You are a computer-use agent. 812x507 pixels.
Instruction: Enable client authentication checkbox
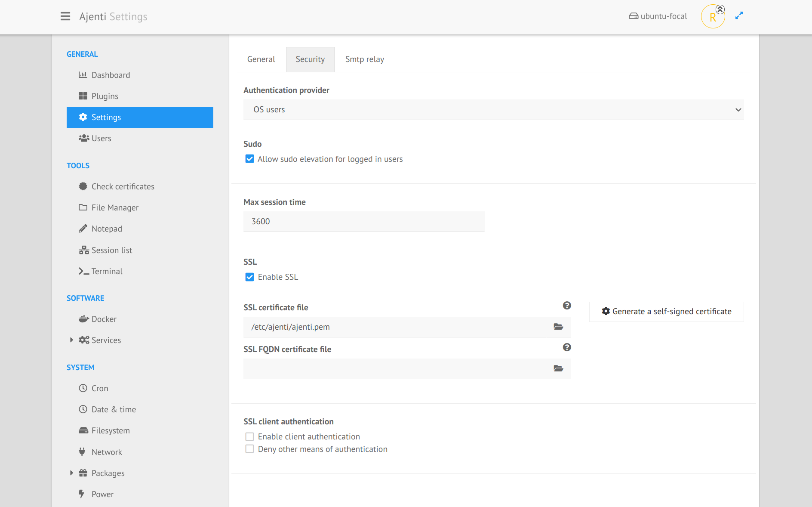point(249,436)
